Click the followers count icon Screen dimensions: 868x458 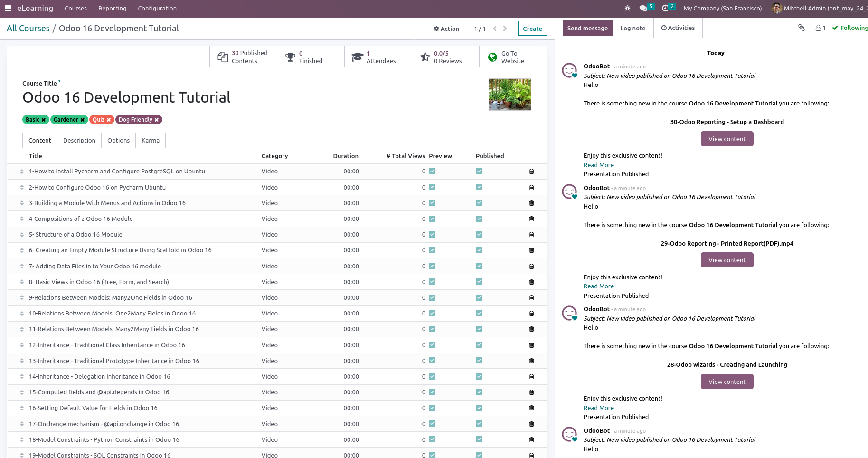click(820, 28)
